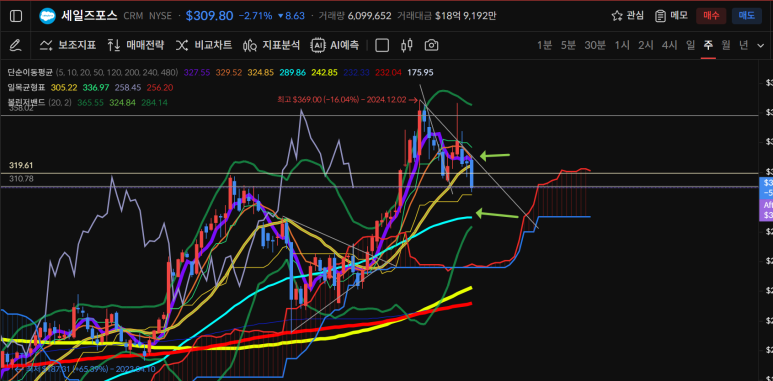Open 메모 memo note

pos(671,16)
